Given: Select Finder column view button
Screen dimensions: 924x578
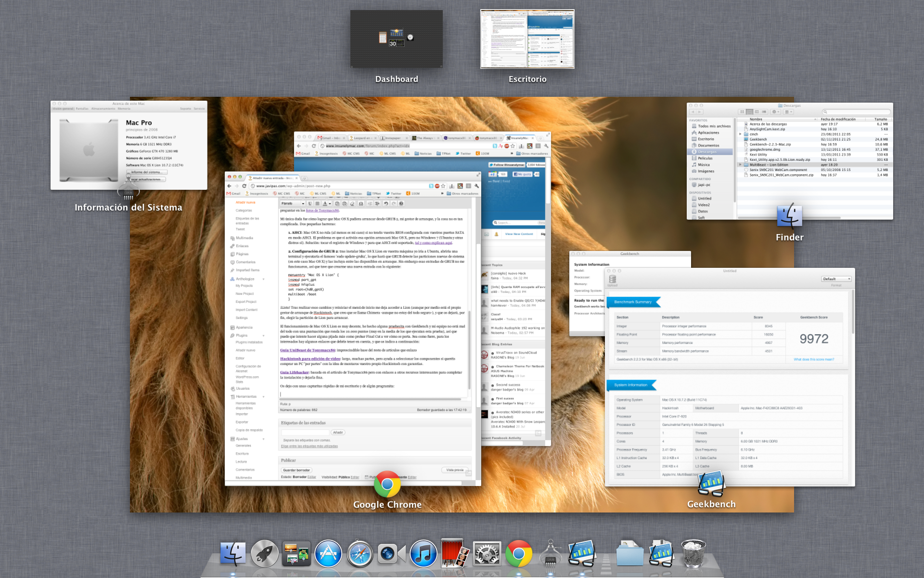Looking at the screenshot, I should click(x=757, y=112).
